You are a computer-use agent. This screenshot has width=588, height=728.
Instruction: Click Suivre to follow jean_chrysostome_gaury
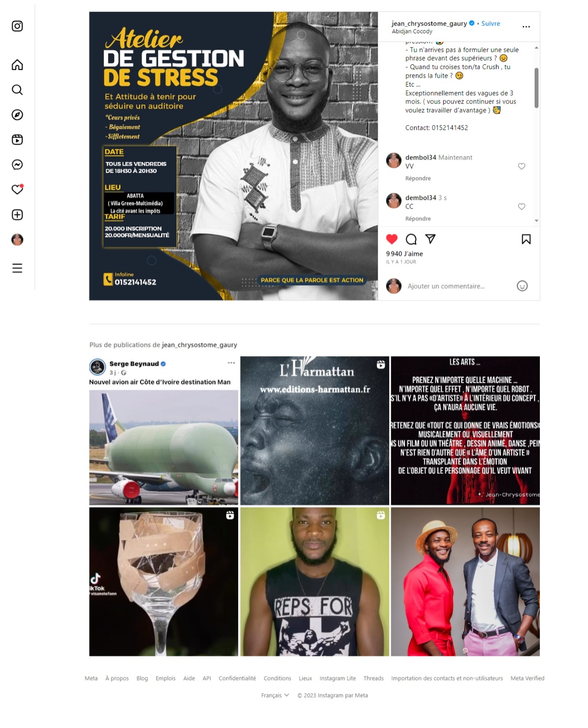point(490,23)
